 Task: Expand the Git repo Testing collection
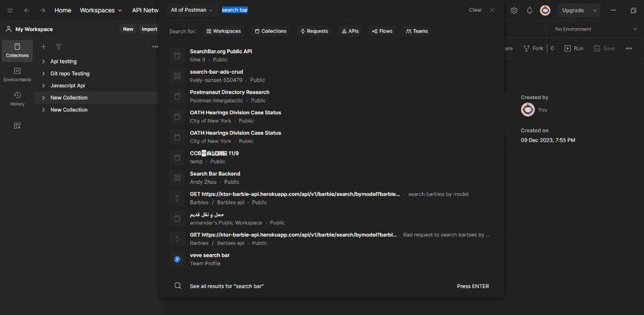tap(43, 74)
